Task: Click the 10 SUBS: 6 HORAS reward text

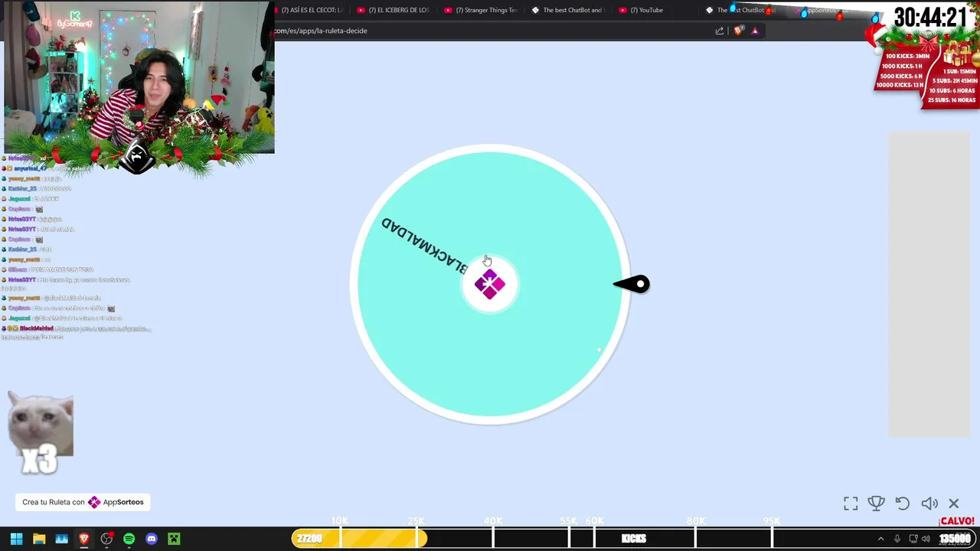Action: click(x=952, y=91)
